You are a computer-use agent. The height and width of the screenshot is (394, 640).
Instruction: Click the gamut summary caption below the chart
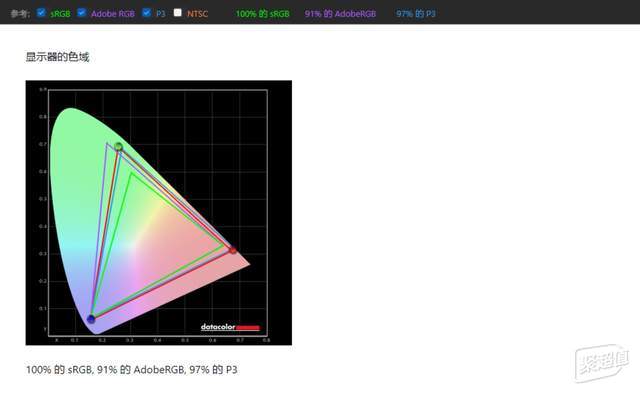point(131,370)
